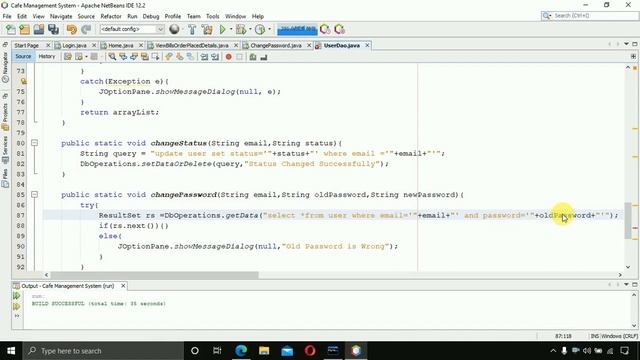
Task: Click the Debug Project icon
Action: (x=241, y=29)
